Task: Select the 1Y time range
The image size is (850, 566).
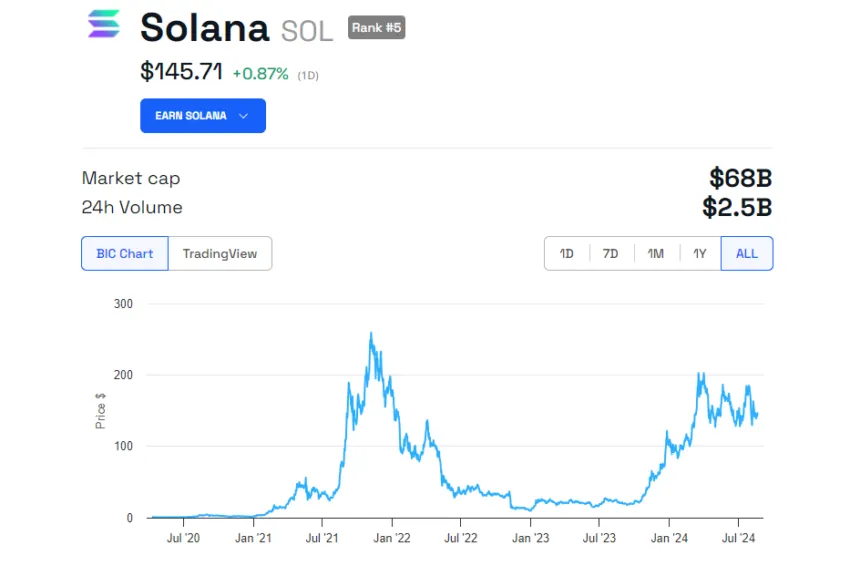Action: click(x=700, y=253)
